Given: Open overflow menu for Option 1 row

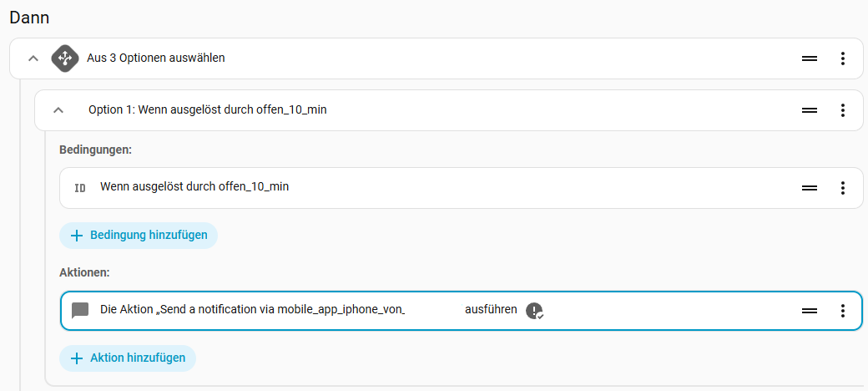Looking at the screenshot, I should point(842,110).
